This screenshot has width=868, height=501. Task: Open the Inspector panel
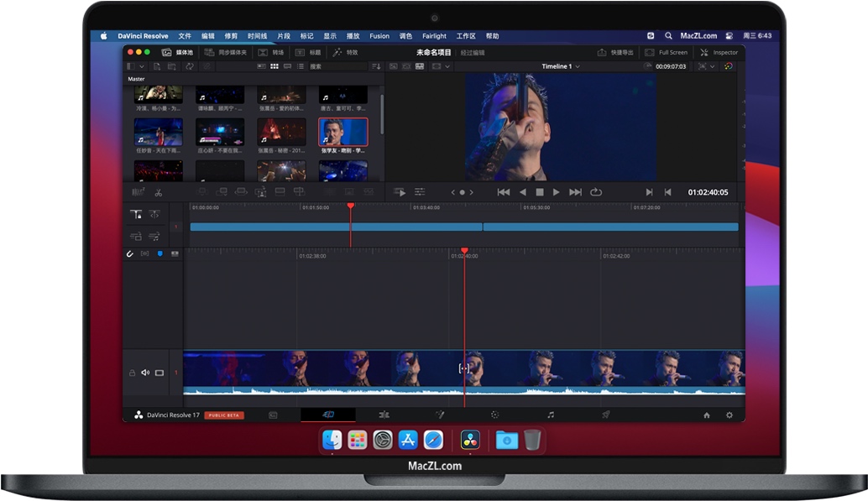[719, 53]
